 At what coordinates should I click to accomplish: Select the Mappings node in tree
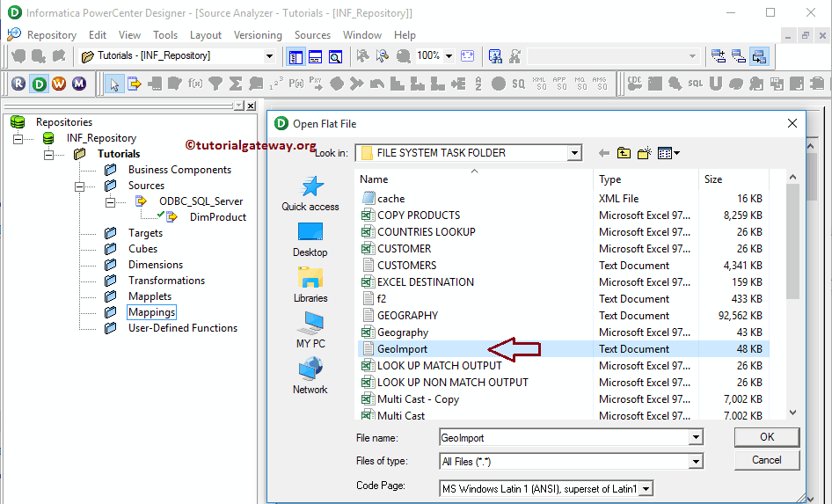(152, 312)
